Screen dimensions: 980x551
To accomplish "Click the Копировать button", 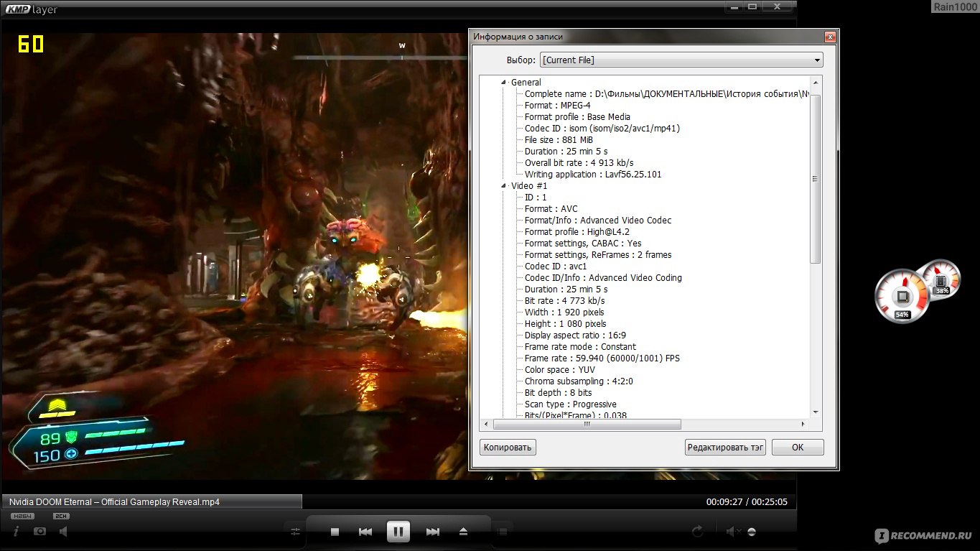I will click(508, 447).
